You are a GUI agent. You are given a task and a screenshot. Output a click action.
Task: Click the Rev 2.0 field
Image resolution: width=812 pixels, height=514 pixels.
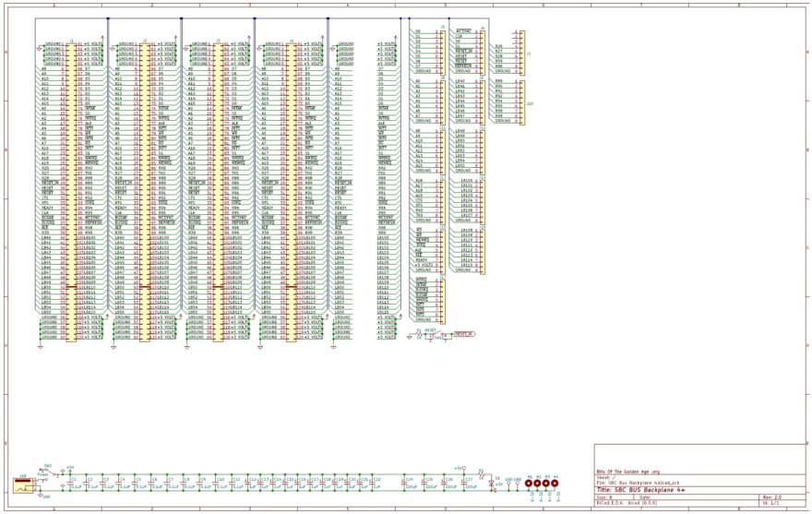(771, 495)
